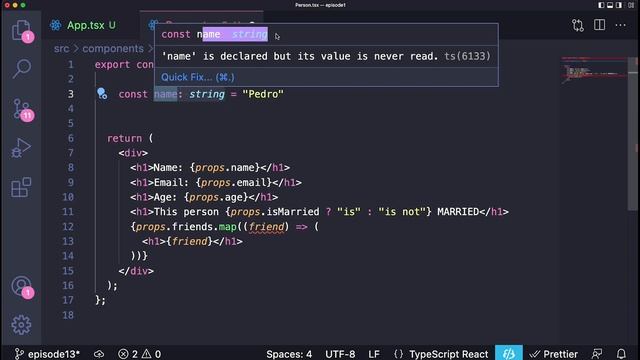640x360 pixels.
Task: Click the episode13 git branch indicator
Action: [47, 354]
